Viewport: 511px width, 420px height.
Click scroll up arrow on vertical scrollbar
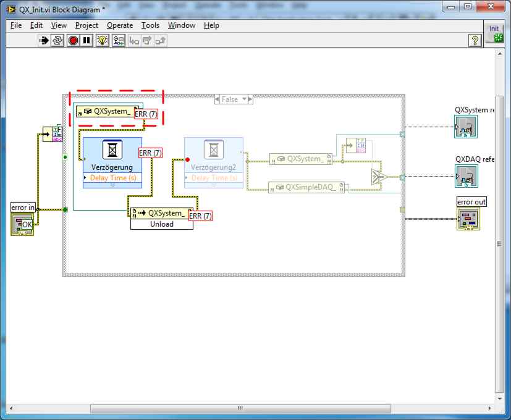pos(500,54)
